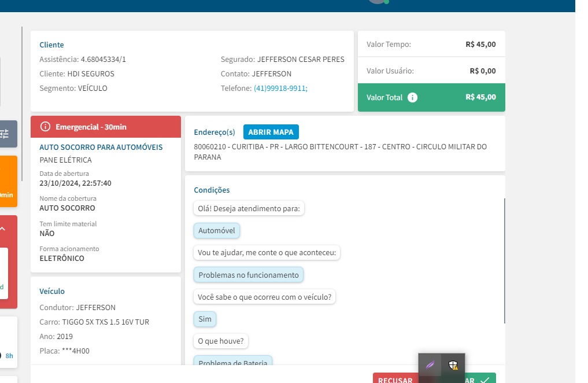The width and height of the screenshot is (588, 383).
Task: Click the Nome da cobertura AUTO SOCORRO value
Action: click(x=67, y=208)
